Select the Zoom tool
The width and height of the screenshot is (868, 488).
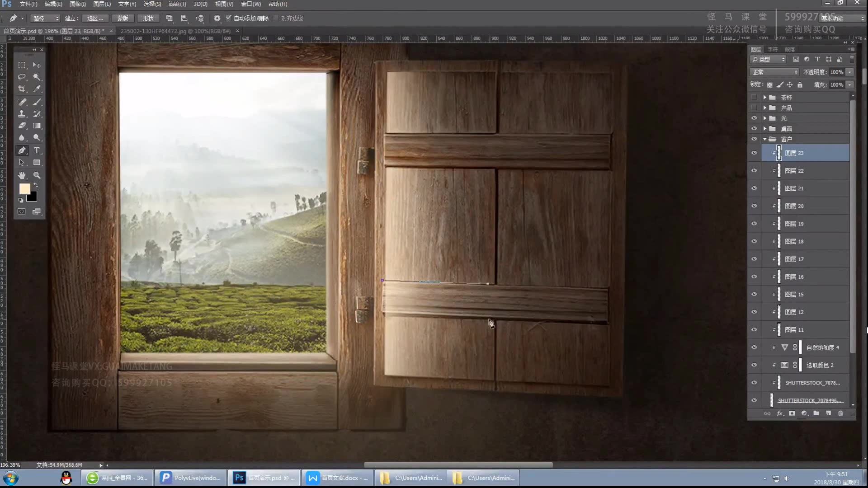pyautogui.click(x=37, y=175)
